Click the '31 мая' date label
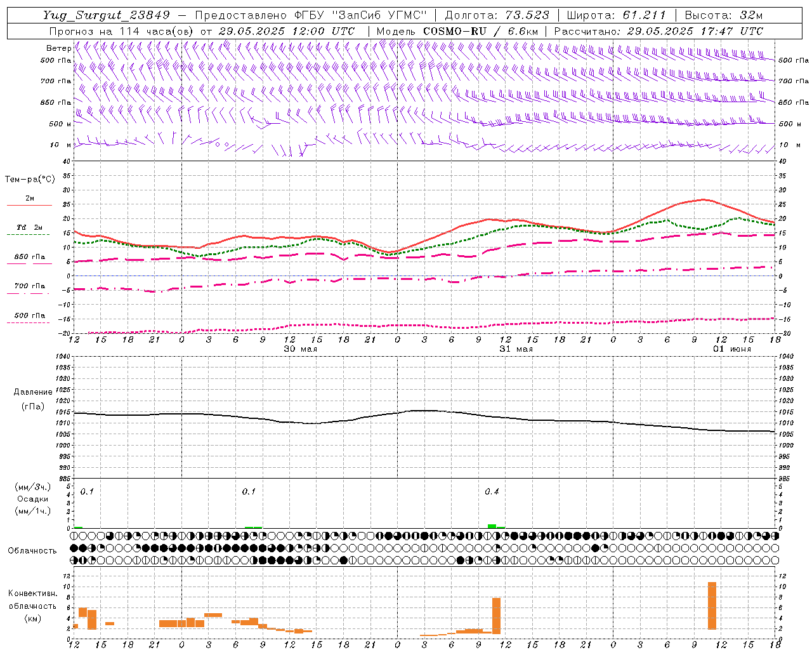The image size is (812, 650). [x=516, y=349]
